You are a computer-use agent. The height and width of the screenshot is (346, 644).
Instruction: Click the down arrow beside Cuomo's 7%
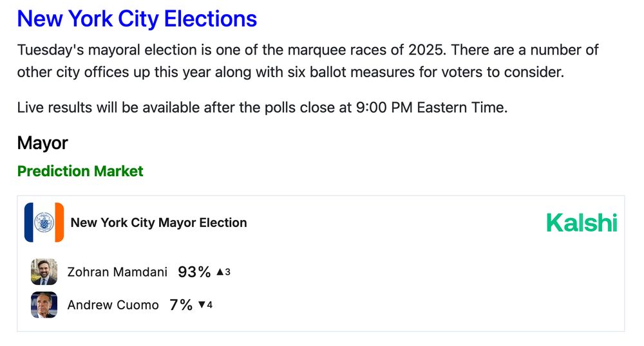click(202, 305)
